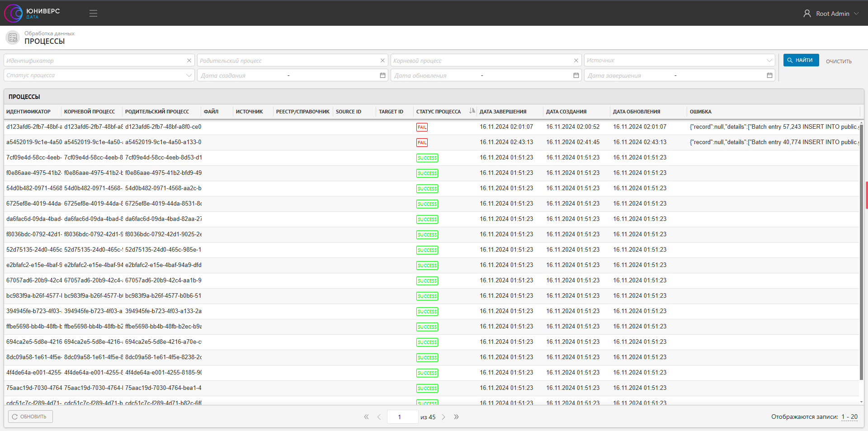Jump to the last page
Screen dimensions: 868x431
coord(457,417)
